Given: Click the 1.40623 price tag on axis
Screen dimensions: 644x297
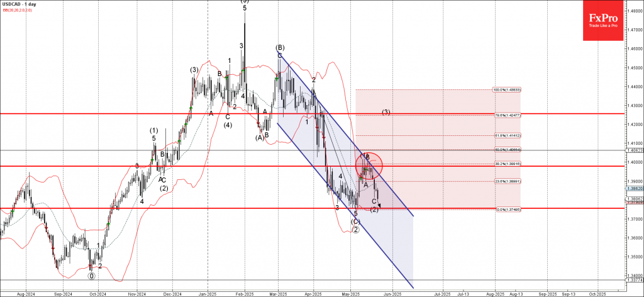Looking at the screenshot, I should [x=634, y=150].
